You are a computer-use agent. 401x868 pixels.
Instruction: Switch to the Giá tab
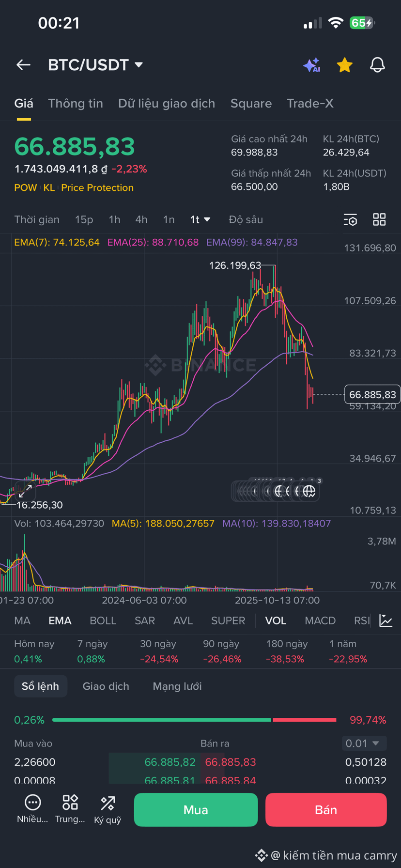(24, 104)
